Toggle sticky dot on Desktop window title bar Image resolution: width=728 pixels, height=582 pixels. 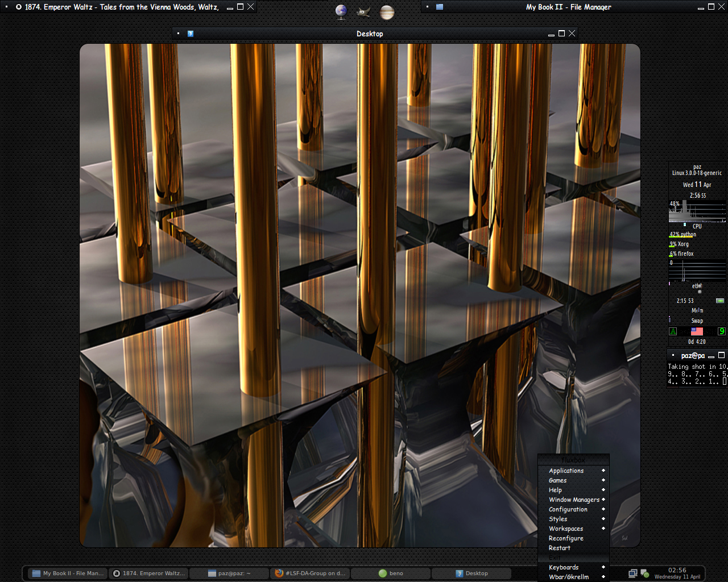[179, 34]
